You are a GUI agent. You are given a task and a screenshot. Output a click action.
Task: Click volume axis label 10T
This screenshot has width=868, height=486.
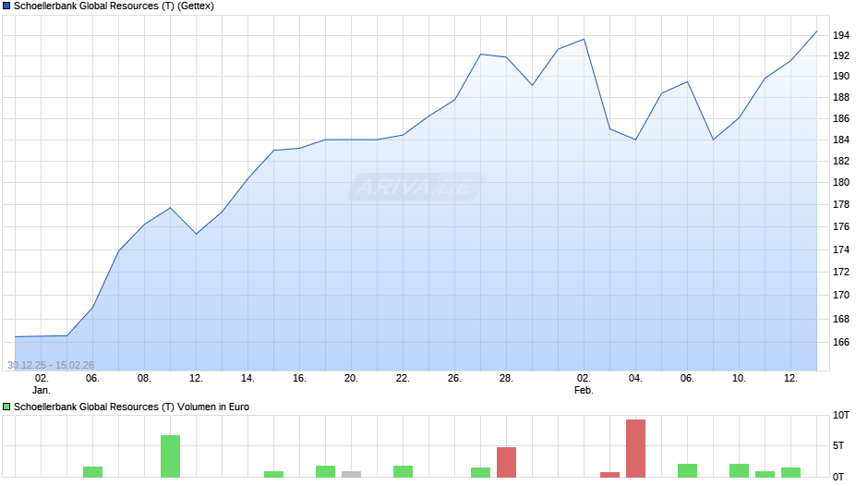click(x=841, y=416)
